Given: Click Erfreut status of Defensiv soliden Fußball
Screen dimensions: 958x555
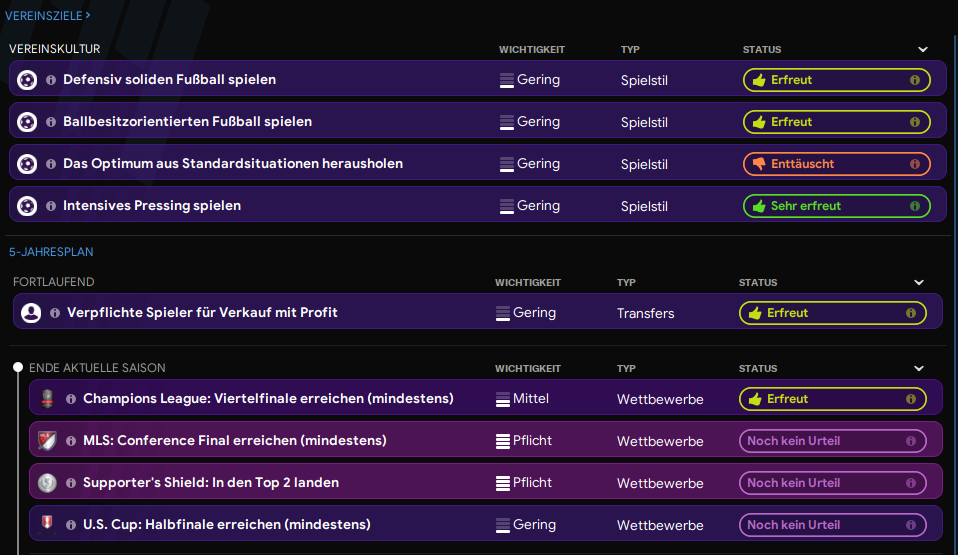Looking at the screenshot, I should point(836,80).
